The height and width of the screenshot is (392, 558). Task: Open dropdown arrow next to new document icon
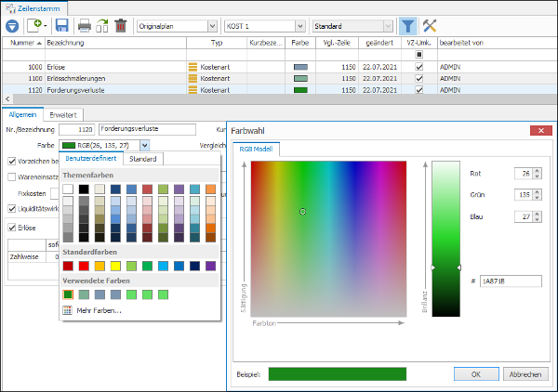pyautogui.click(x=46, y=26)
